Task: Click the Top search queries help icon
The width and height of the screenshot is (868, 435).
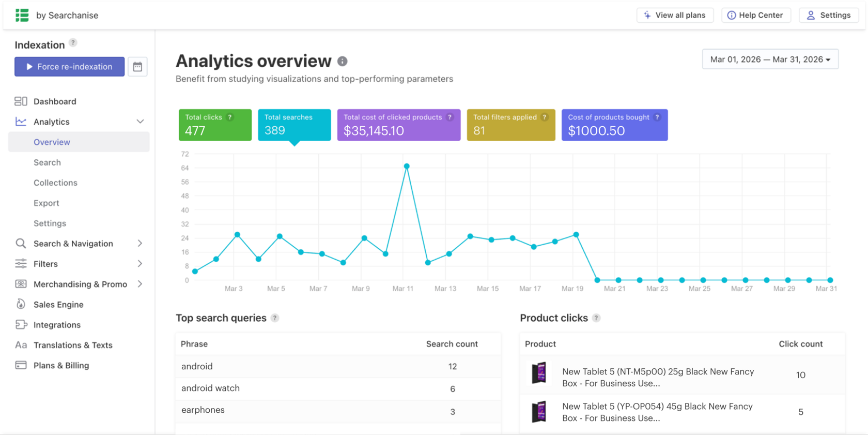Action: click(275, 318)
